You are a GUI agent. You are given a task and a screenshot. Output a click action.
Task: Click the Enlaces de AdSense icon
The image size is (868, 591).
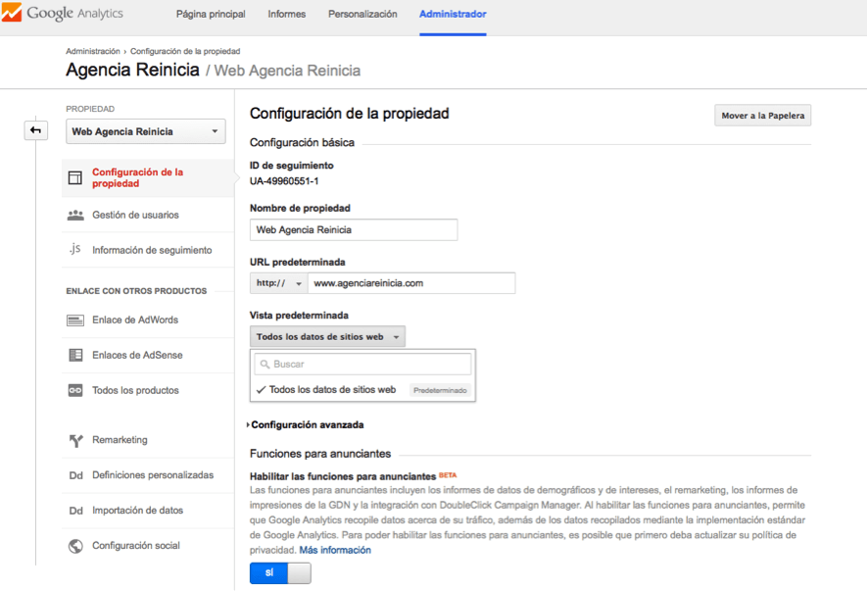click(75, 356)
